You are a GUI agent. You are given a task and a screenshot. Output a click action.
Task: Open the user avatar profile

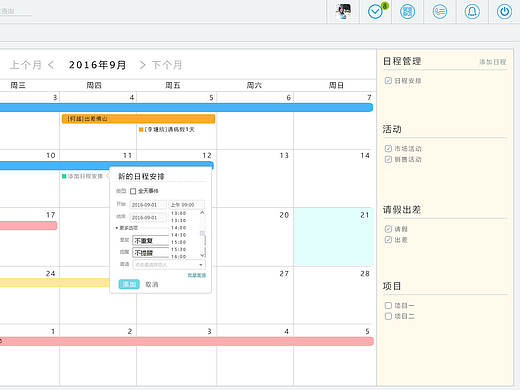pyautogui.click(x=343, y=11)
